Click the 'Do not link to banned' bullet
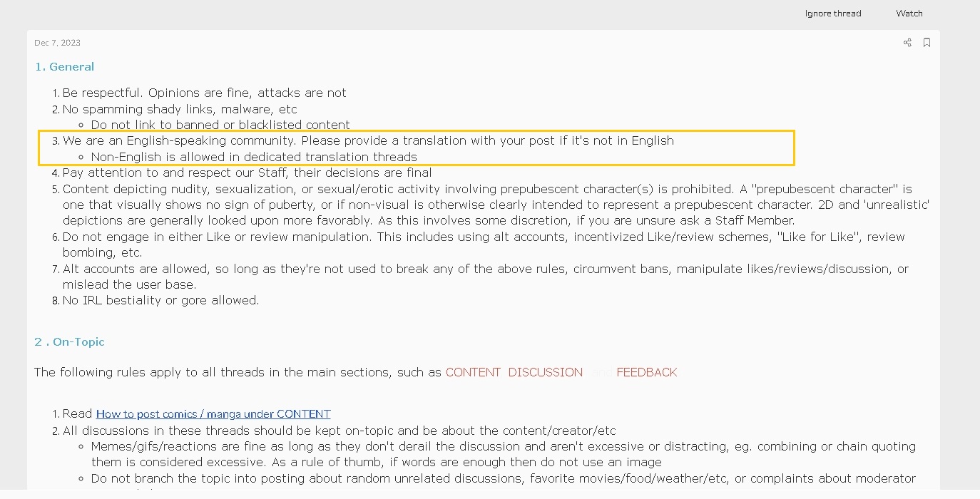Screen dimensions: 980x499 point(220,125)
